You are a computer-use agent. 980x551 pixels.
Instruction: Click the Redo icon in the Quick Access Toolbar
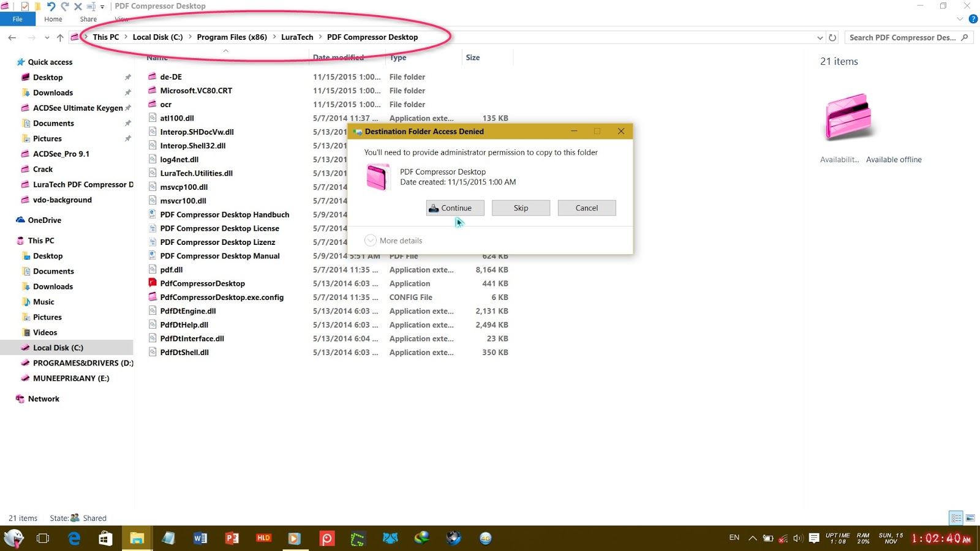coord(64,6)
